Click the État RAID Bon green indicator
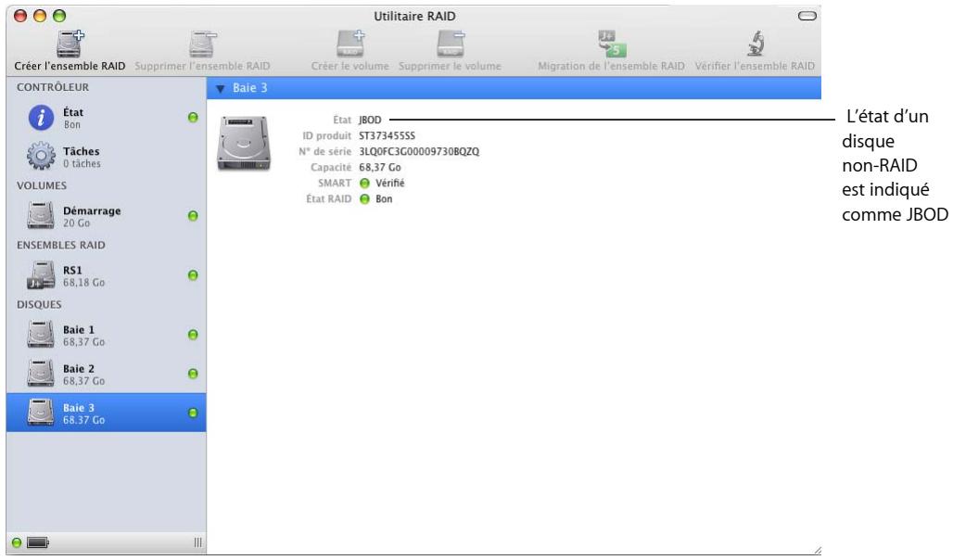The image size is (953, 560). click(x=364, y=198)
